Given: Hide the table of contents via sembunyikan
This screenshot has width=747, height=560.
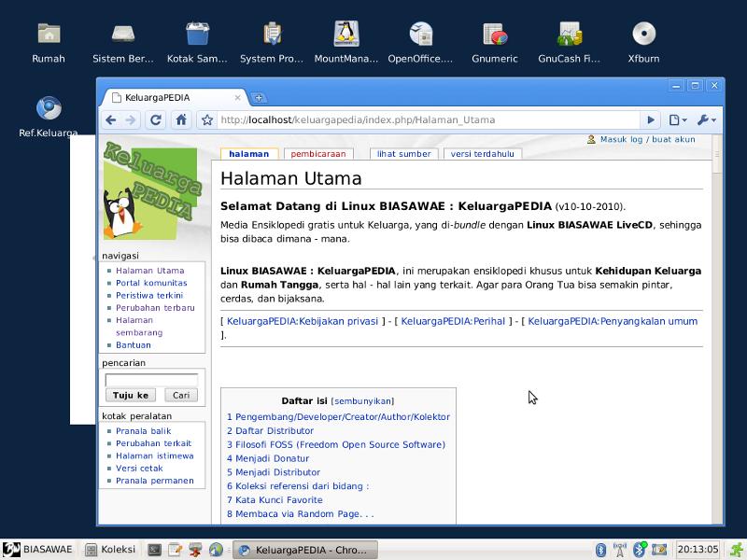Looking at the screenshot, I should 362,400.
